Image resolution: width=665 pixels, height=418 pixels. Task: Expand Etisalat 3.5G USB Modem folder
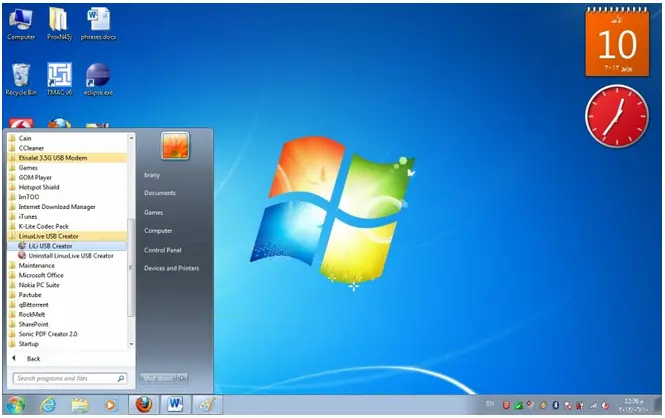click(x=67, y=158)
